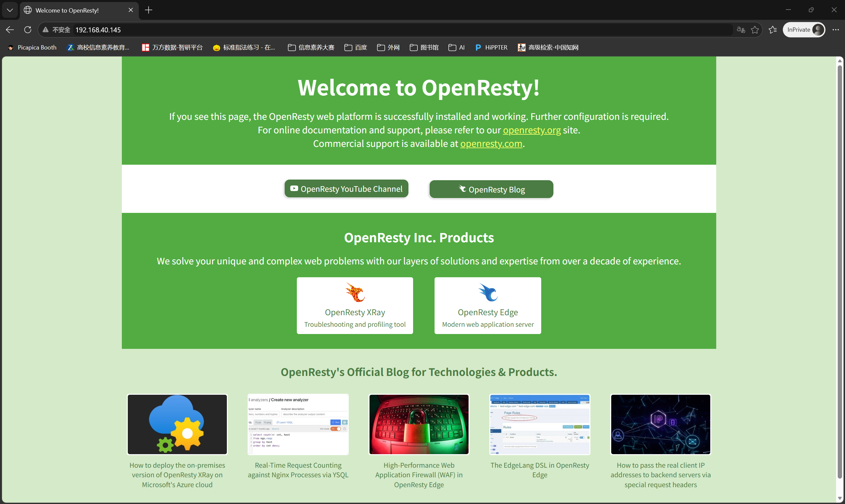Viewport: 845px width, 504px height.
Task: Open the tab search dropdown arrow
Action: 10,10
